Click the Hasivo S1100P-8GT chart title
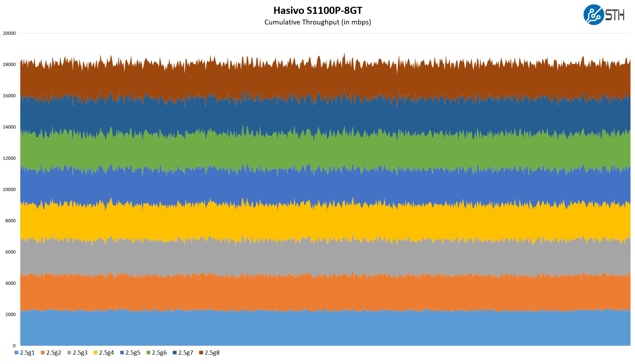Image resolution: width=635 pixels, height=364 pixels. click(317, 10)
